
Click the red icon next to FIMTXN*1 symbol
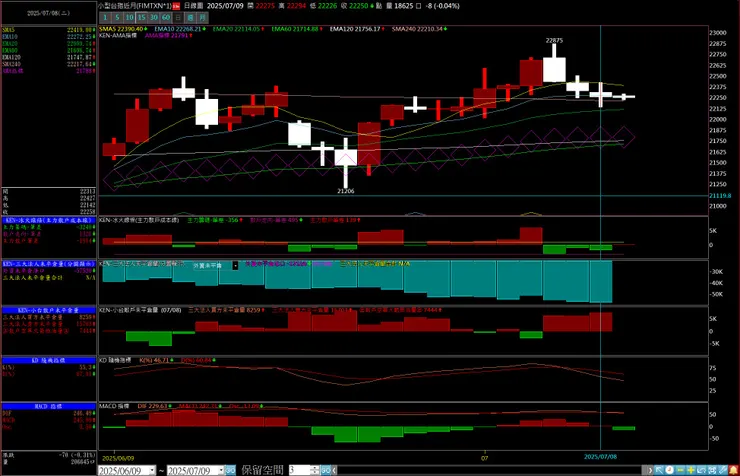pos(176,6)
